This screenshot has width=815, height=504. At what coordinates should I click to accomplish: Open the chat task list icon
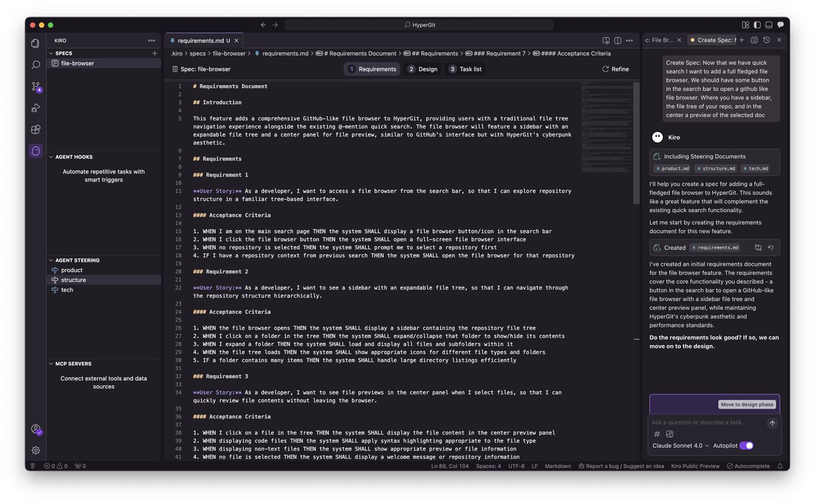coord(754,40)
